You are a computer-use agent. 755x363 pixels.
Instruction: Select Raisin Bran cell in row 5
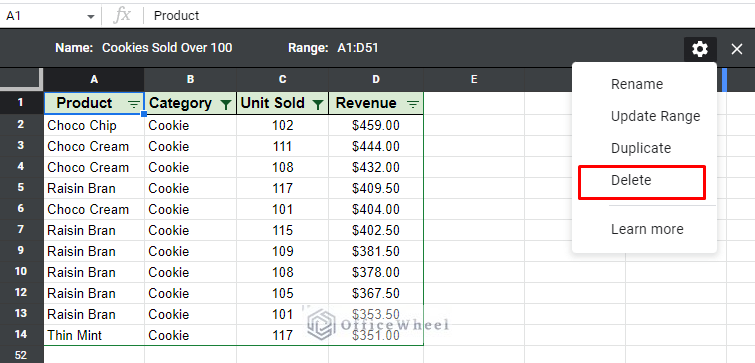coord(94,188)
